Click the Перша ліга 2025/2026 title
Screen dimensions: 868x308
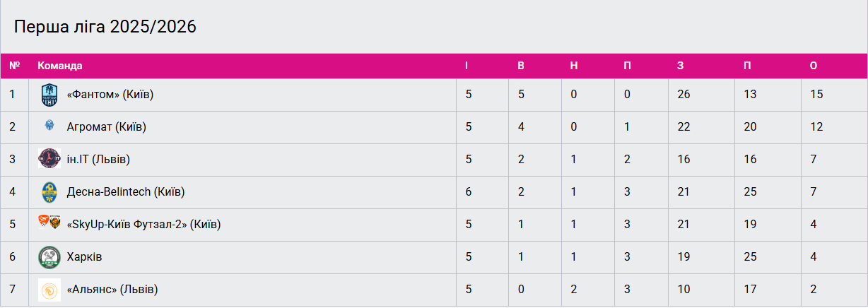pyautogui.click(x=105, y=27)
